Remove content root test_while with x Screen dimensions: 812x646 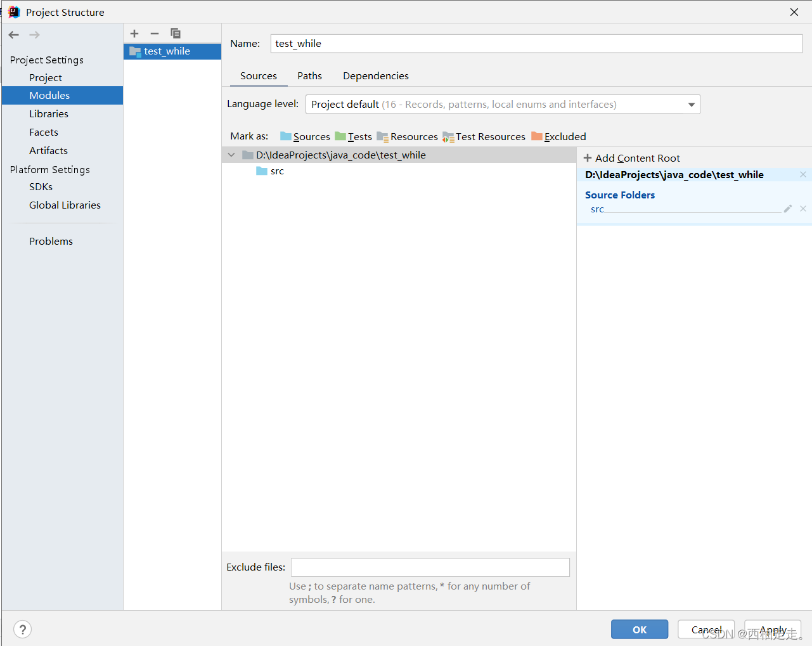click(x=803, y=174)
